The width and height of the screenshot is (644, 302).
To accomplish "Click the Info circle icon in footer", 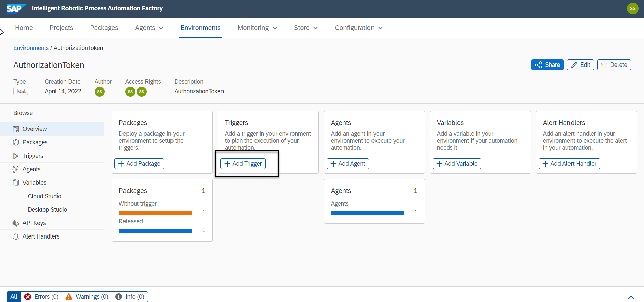I will point(119,297).
